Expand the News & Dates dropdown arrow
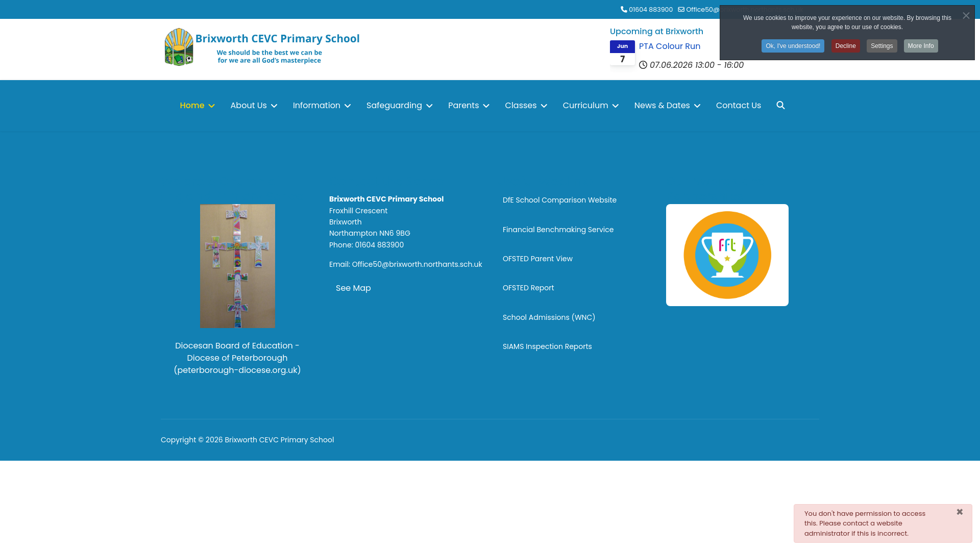 (x=697, y=106)
